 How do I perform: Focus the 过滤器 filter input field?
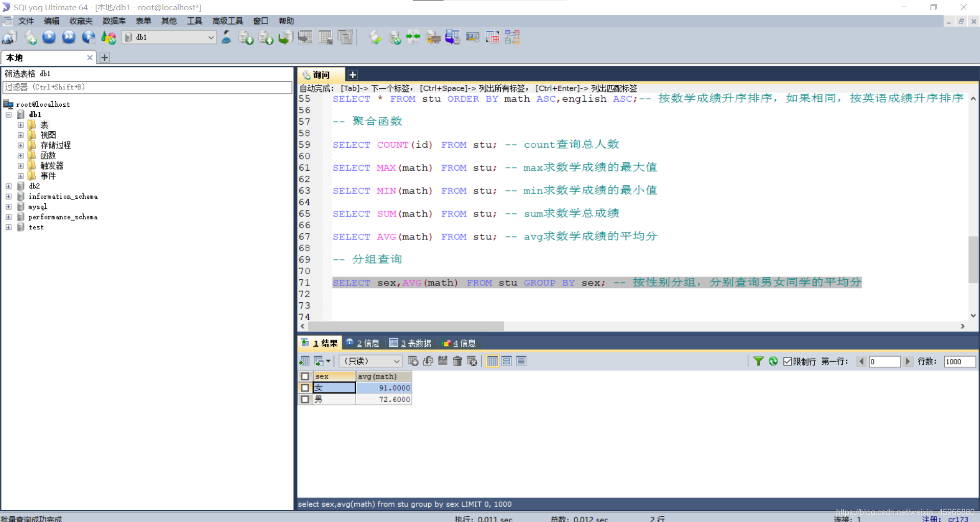click(x=148, y=87)
